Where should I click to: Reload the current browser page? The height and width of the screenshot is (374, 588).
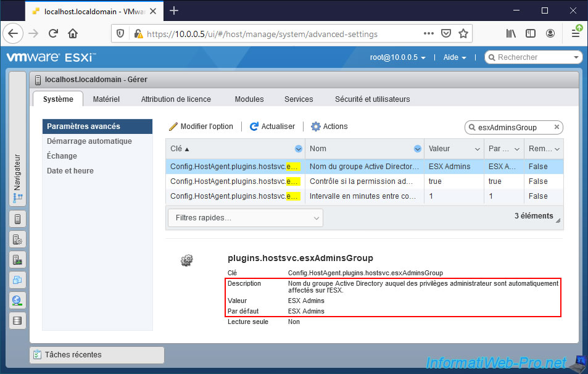coord(53,34)
